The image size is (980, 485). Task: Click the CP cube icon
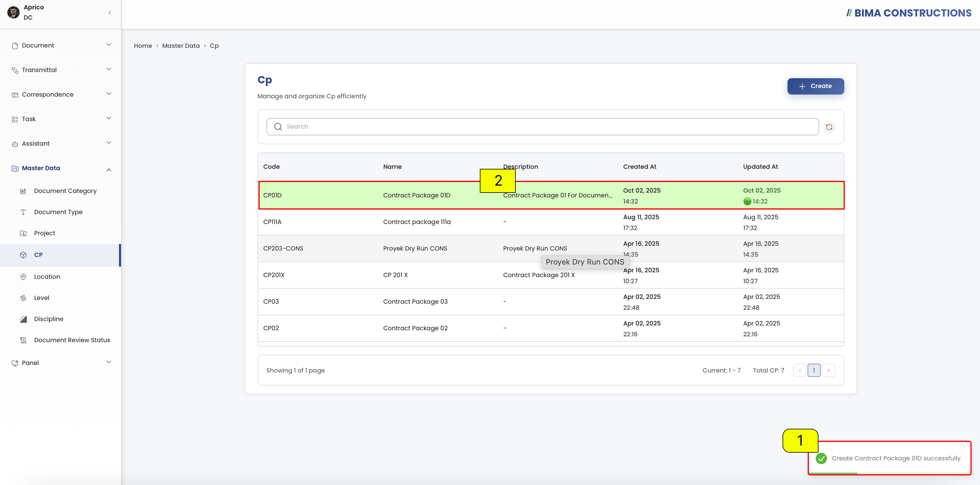click(23, 255)
